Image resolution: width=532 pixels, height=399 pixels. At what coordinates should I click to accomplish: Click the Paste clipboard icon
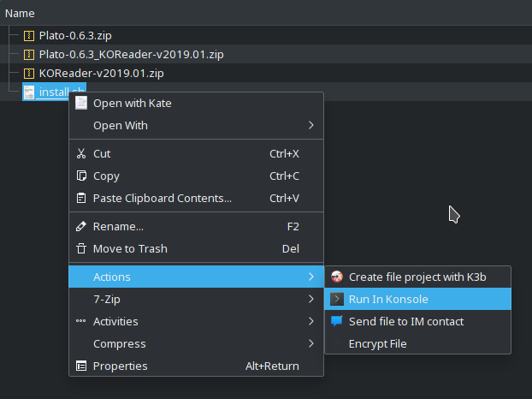tap(81, 199)
